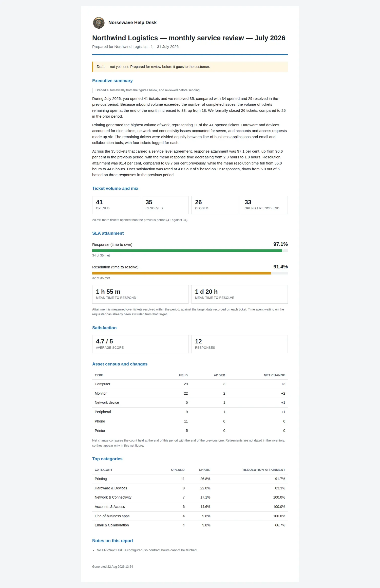Screen dimensions: 380x588
Task: Click the "4.7 / 5" average score card
Action: [140, 344]
